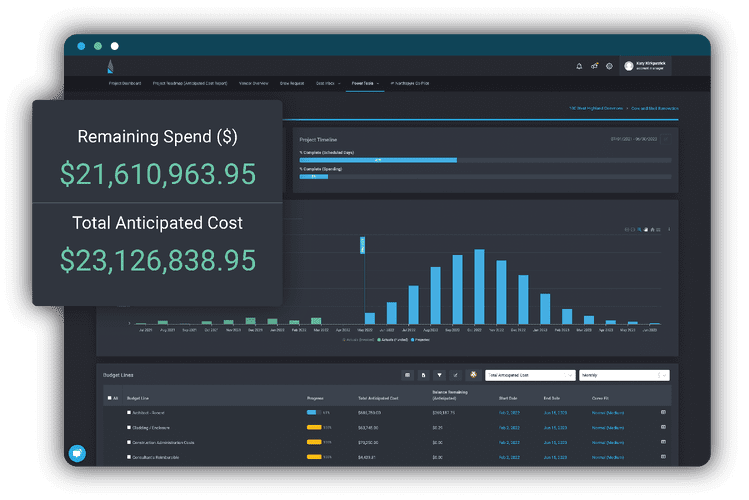The height and width of the screenshot is (500, 749).
Task: Click the West Highland Commons breadcrumb link
Action: [x=596, y=108]
